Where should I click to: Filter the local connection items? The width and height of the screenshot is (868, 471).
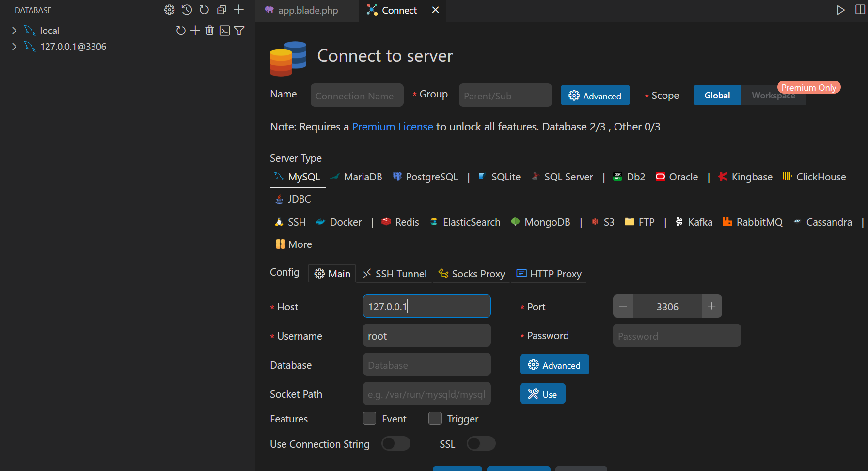tap(239, 31)
